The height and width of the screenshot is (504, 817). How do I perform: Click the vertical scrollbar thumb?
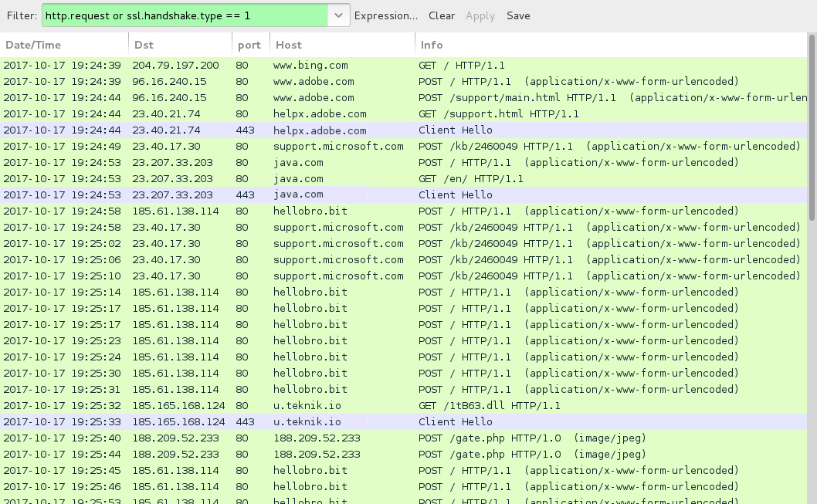tap(812, 127)
